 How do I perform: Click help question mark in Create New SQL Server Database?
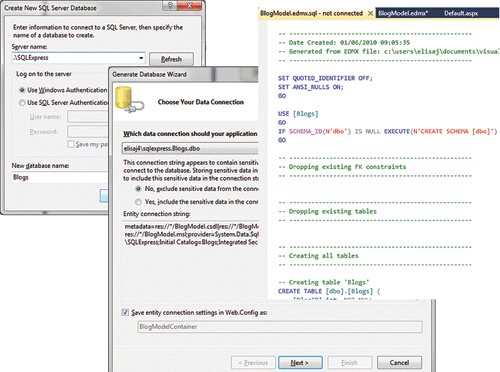click(170, 5)
